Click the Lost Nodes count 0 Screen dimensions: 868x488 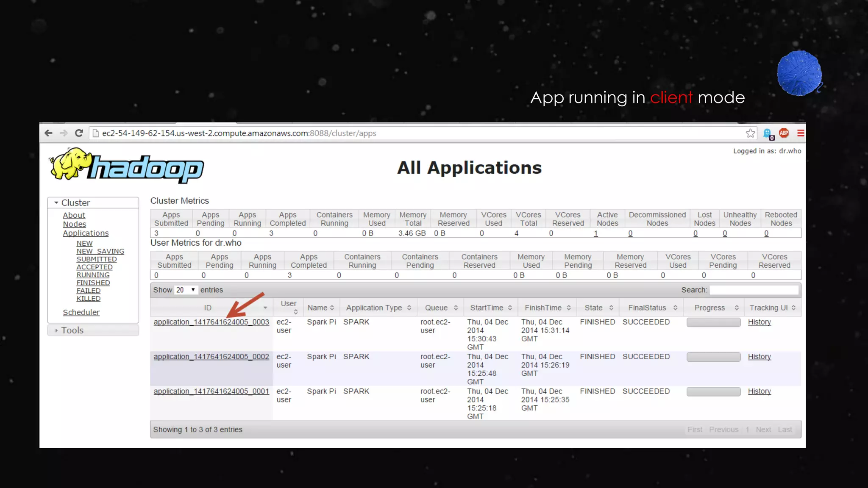[696, 233]
